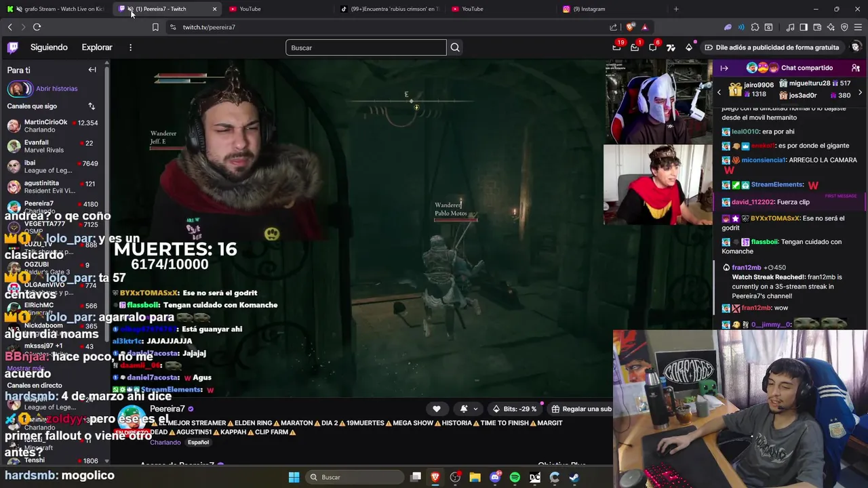Open the three-dot more menu in Twitch header
The image size is (868, 488).
click(x=130, y=47)
